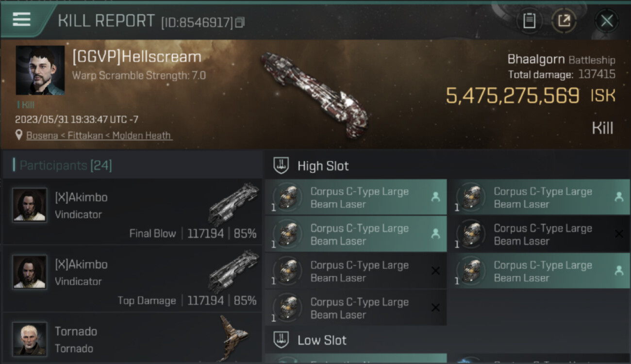Close the kill report window
Image resolution: width=631 pixels, height=364 pixels.
coord(607,20)
